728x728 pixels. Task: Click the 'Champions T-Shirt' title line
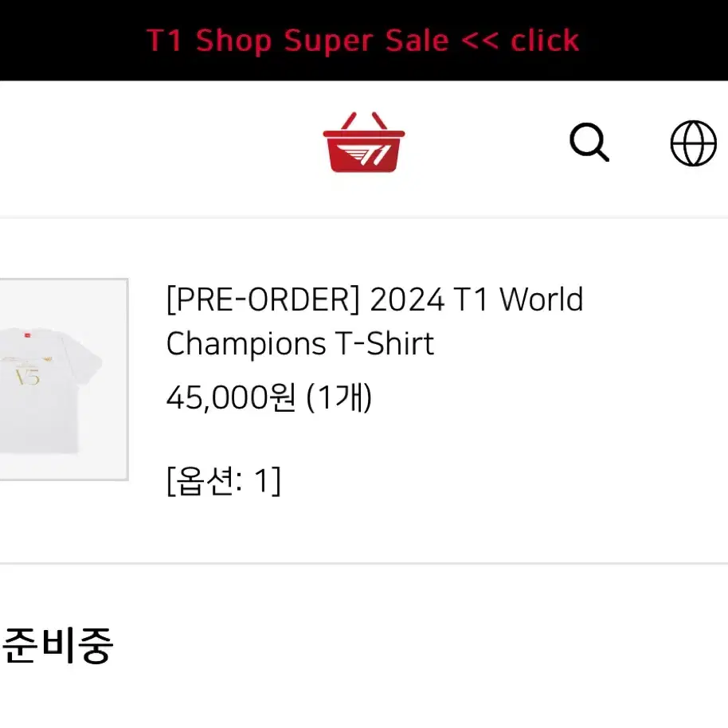click(300, 343)
